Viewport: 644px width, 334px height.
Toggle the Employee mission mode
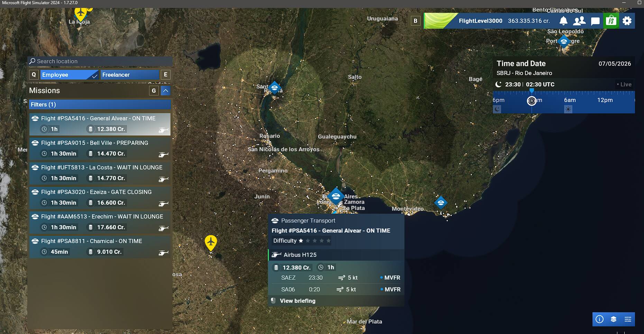tap(69, 75)
